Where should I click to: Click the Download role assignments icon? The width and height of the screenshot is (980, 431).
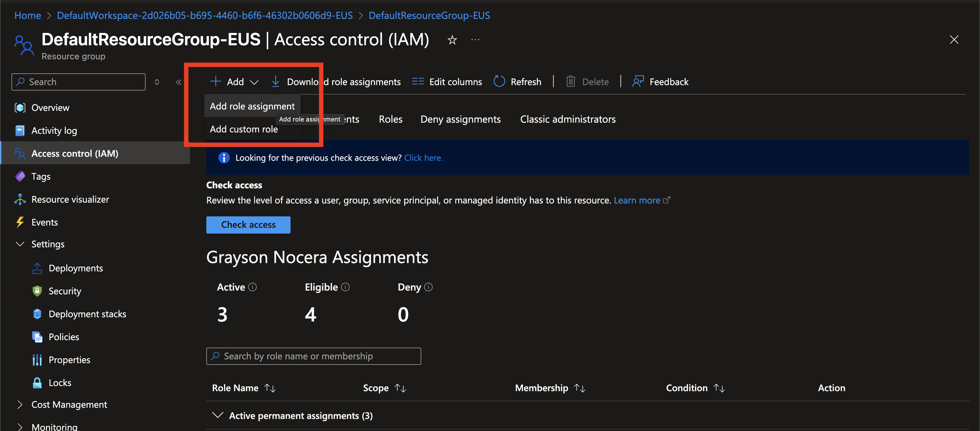click(x=276, y=81)
